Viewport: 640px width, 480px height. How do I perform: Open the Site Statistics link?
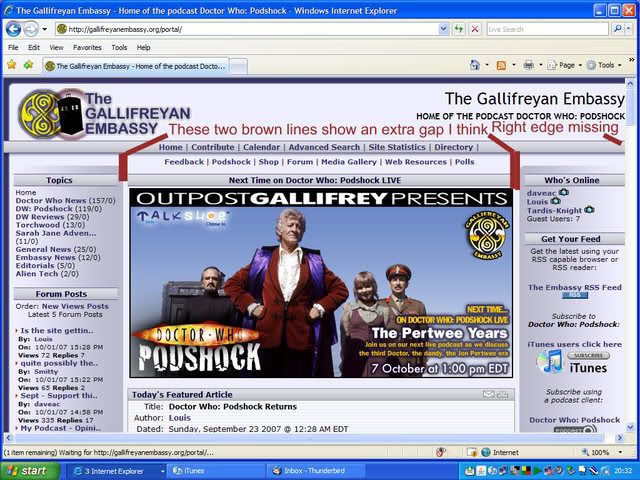397,147
